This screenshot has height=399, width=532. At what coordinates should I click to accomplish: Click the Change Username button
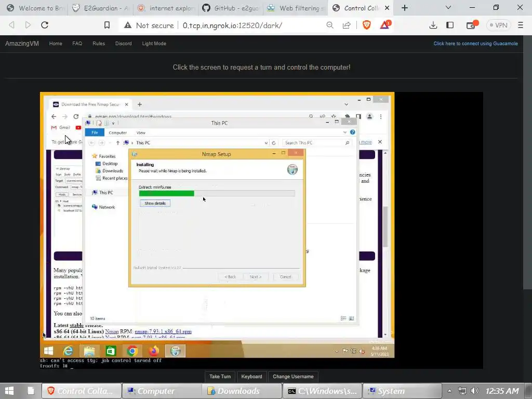pos(293,377)
